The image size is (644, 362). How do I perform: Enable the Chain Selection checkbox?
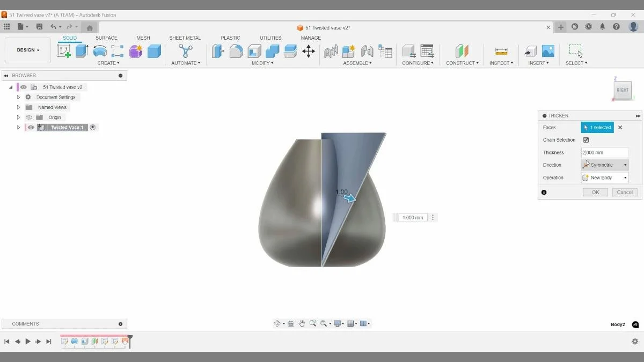coord(587,139)
